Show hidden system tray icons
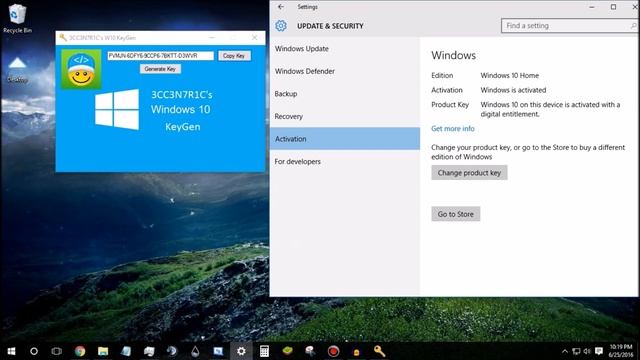The width and height of the screenshot is (640, 360). pos(565,351)
